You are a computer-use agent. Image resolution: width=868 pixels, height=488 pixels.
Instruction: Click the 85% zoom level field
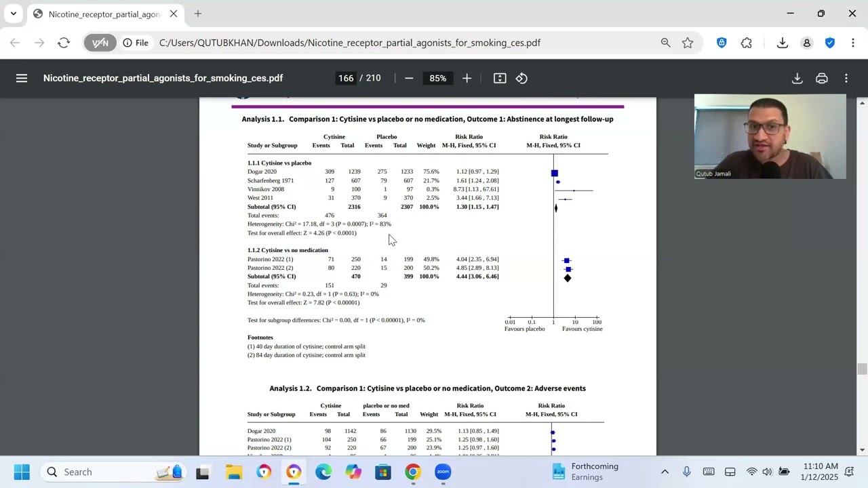coord(438,78)
